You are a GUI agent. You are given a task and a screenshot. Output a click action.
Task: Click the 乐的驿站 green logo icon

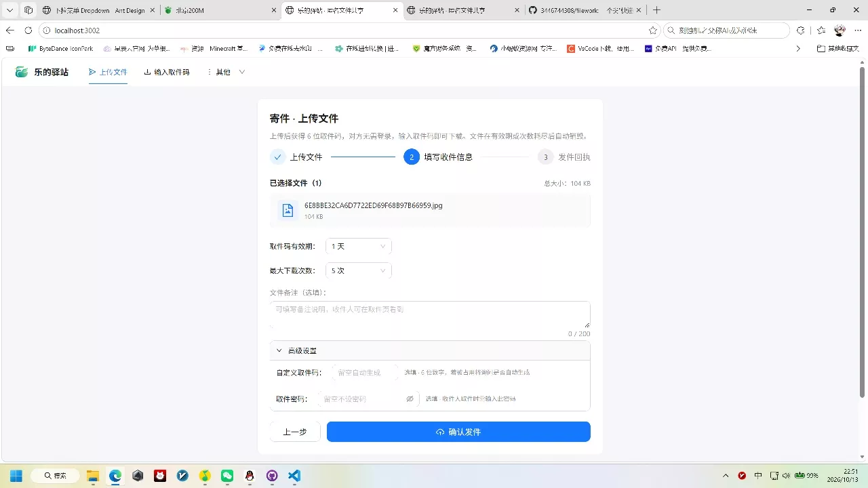(22, 72)
